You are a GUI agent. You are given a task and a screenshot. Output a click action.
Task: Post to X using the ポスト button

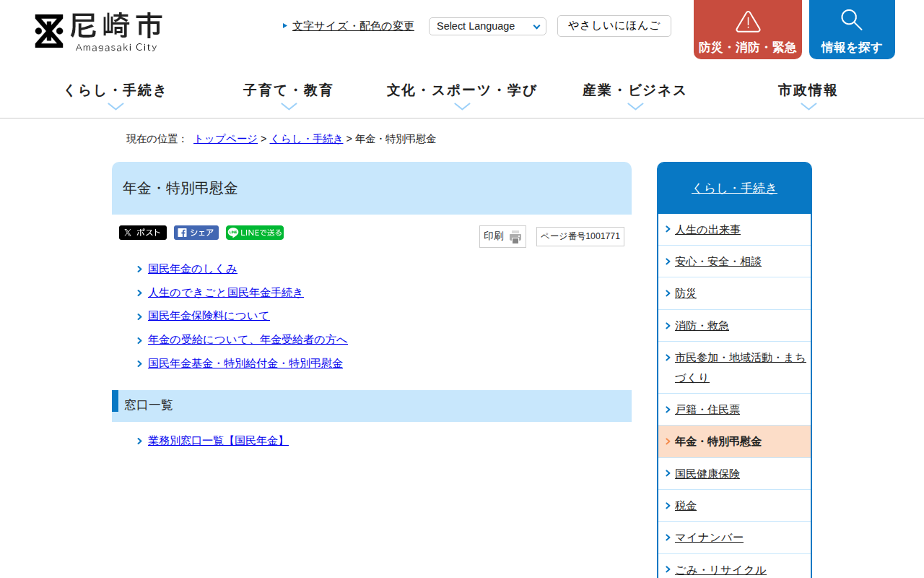coord(142,233)
